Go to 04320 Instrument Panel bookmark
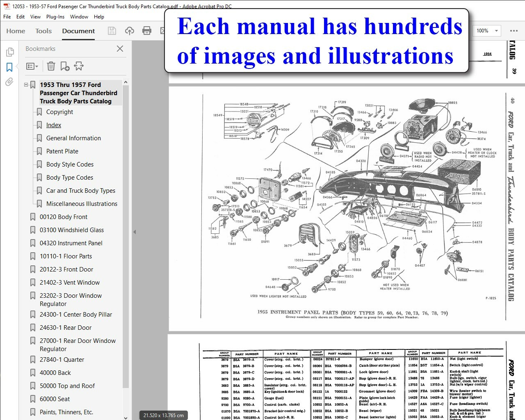 pos(71,243)
